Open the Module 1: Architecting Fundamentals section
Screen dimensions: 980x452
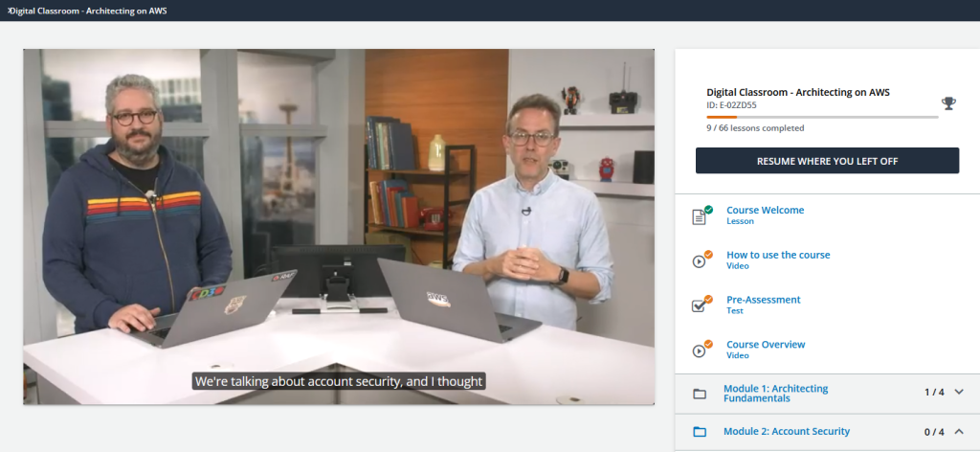(775, 393)
